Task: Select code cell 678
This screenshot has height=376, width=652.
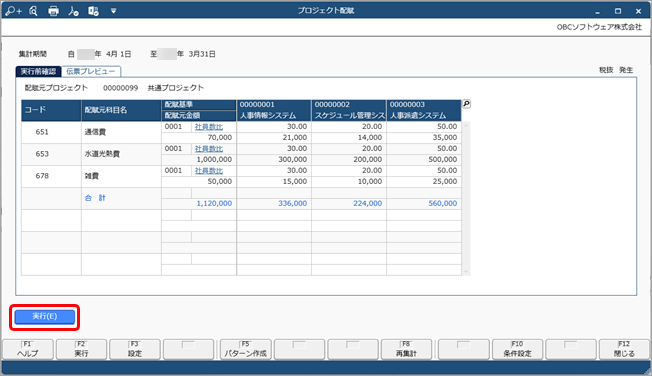Action: pos(51,176)
